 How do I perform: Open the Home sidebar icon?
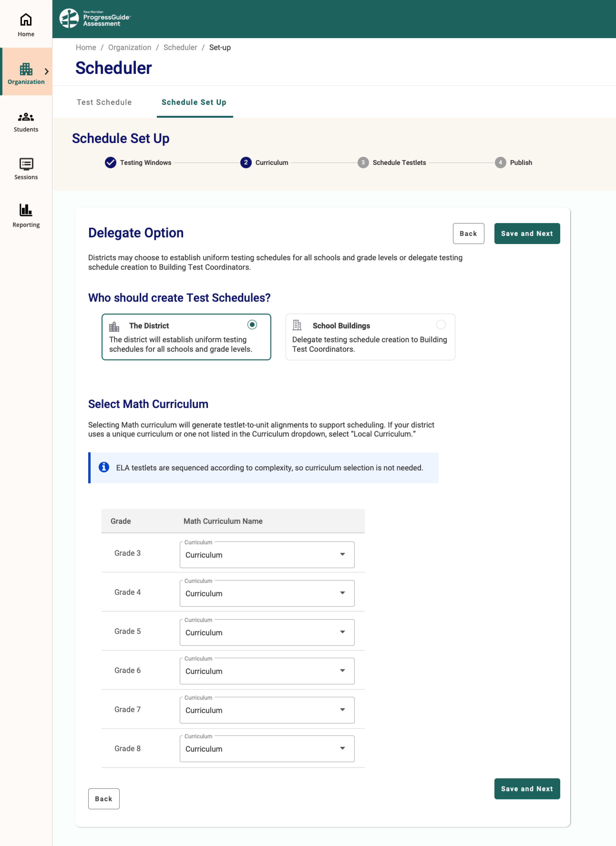pyautogui.click(x=26, y=20)
